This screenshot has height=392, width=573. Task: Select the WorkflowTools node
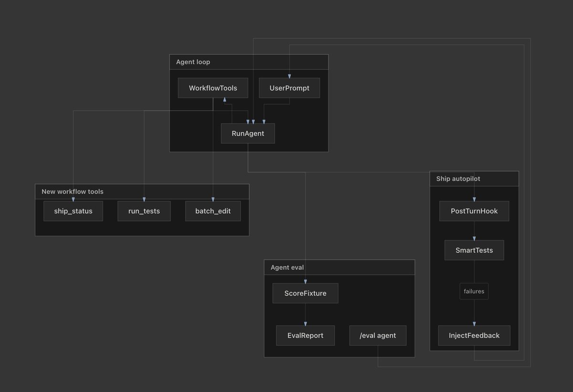[x=213, y=88]
